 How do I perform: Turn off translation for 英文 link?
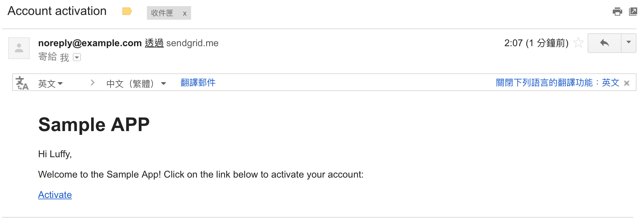(x=557, y=83)
